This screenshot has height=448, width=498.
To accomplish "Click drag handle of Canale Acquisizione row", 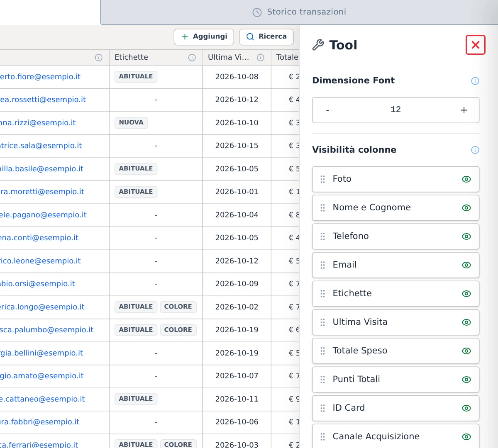I will tap(323, 437).
